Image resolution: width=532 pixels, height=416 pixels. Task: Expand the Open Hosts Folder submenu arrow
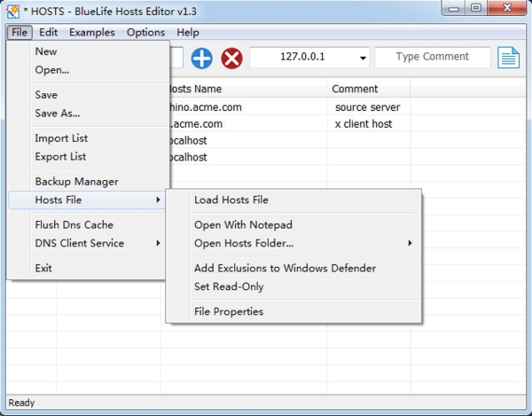pos(410,243)
